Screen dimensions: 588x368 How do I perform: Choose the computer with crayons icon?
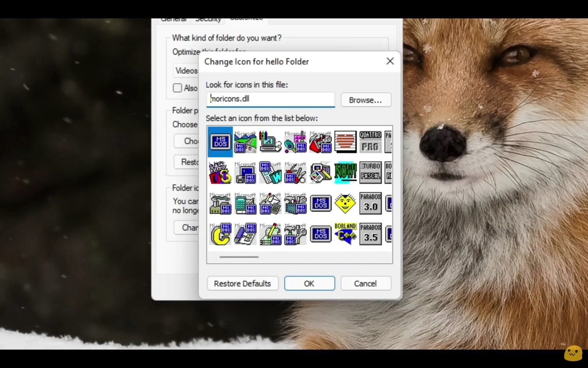point(270,142)
